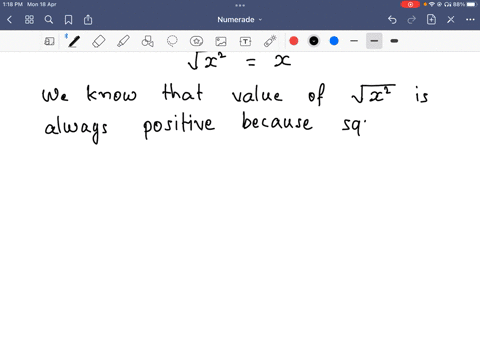The width and height of the screenshot is (480, 360).
Task: Choose the blue pen color
Action: click(334, 41)
